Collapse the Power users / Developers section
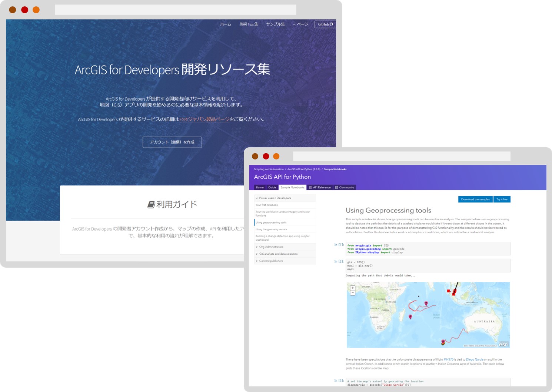The width and height of the screenshot is (552, 392). pyautogui.click(x=285, y=198)
